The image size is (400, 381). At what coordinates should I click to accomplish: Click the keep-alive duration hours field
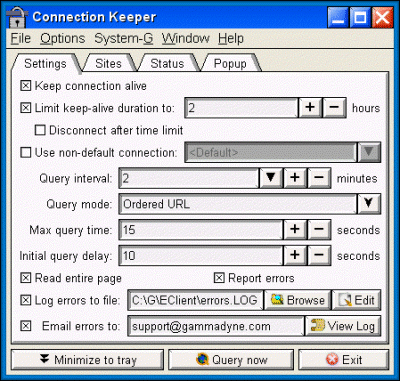click(x=241, y=108)
